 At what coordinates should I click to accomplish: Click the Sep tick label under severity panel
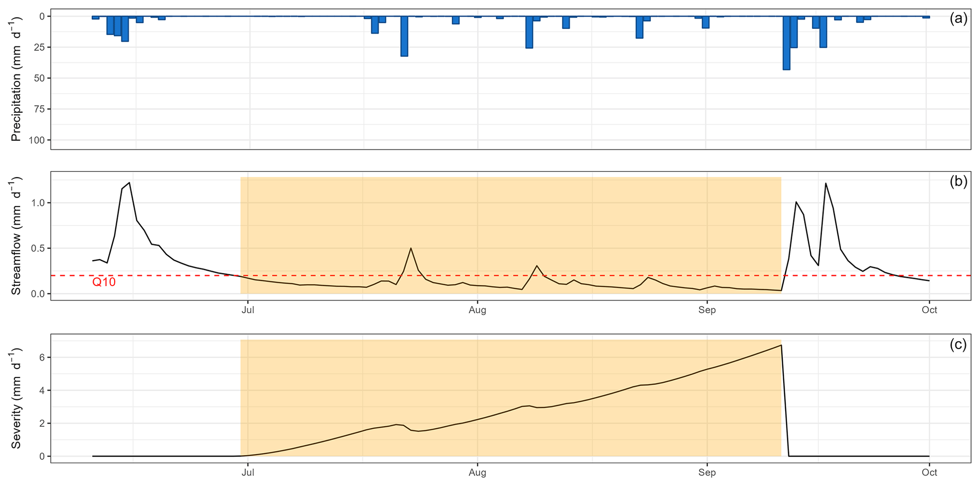pyautogui.click(x=707, y=473)
